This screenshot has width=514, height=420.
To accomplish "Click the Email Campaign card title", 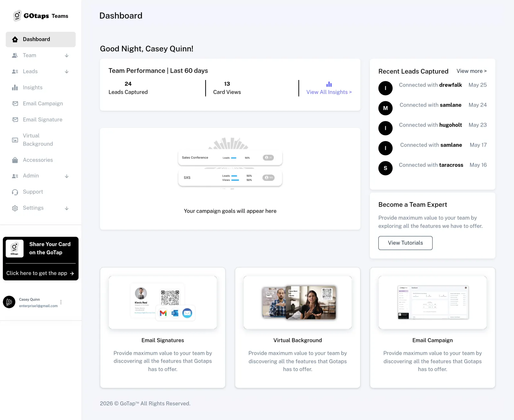I will tap(432, 340).
